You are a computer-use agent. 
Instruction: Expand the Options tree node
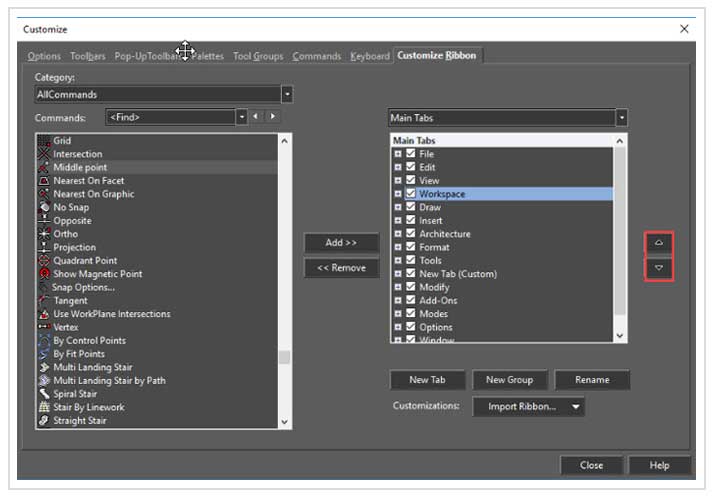(398, 327)
